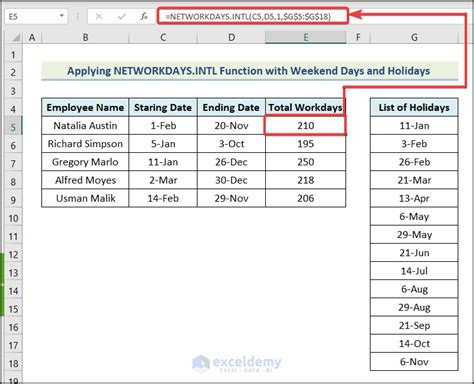The width and height of the screenshot is (474, 384).
Task: Select starting date cell '5-Jan'
Action: coord(163,144)
